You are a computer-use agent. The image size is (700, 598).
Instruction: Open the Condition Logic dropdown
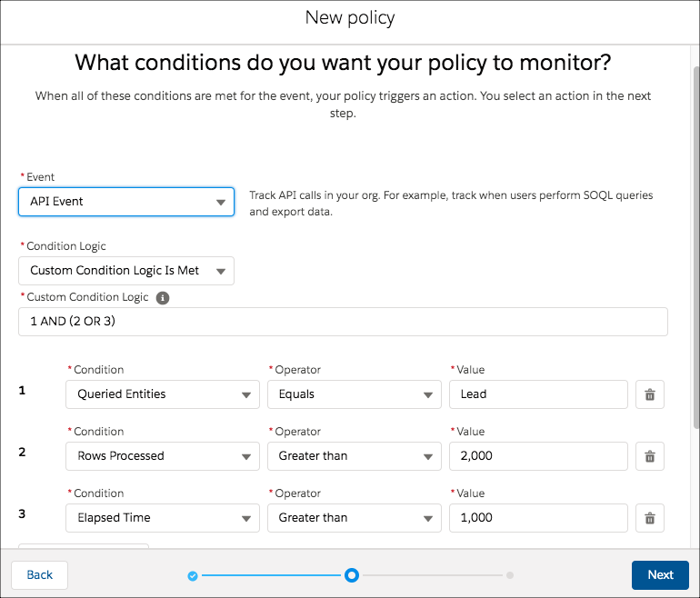126,271
